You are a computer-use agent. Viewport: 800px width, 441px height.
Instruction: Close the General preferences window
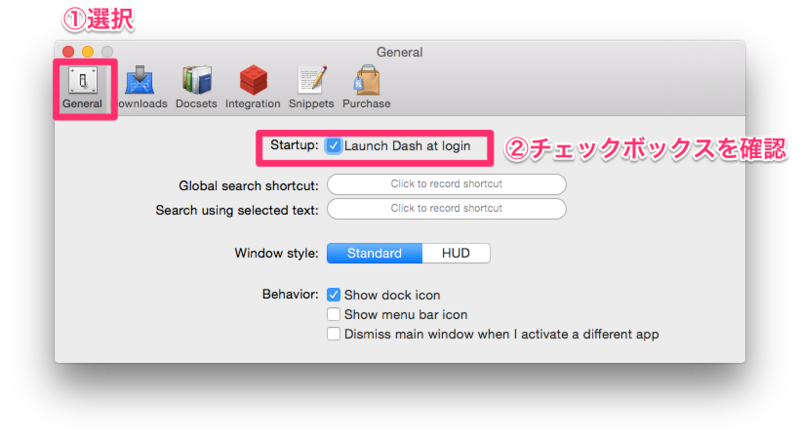click(68, 52)
